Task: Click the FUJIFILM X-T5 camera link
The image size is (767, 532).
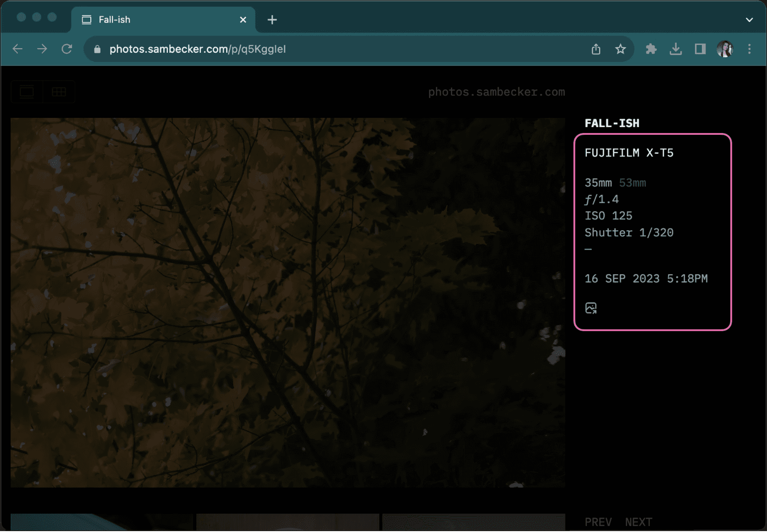Action: coord(628,153)
